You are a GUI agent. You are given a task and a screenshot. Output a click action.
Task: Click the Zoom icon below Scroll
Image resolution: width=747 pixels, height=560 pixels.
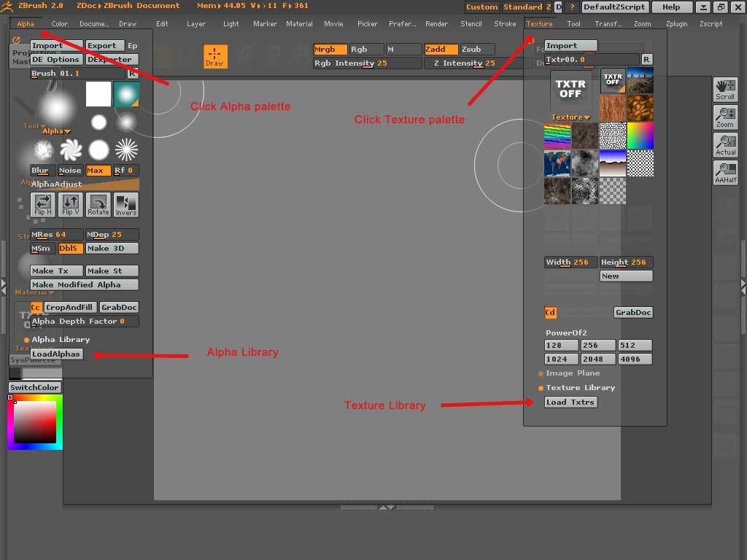pos(725,117)
